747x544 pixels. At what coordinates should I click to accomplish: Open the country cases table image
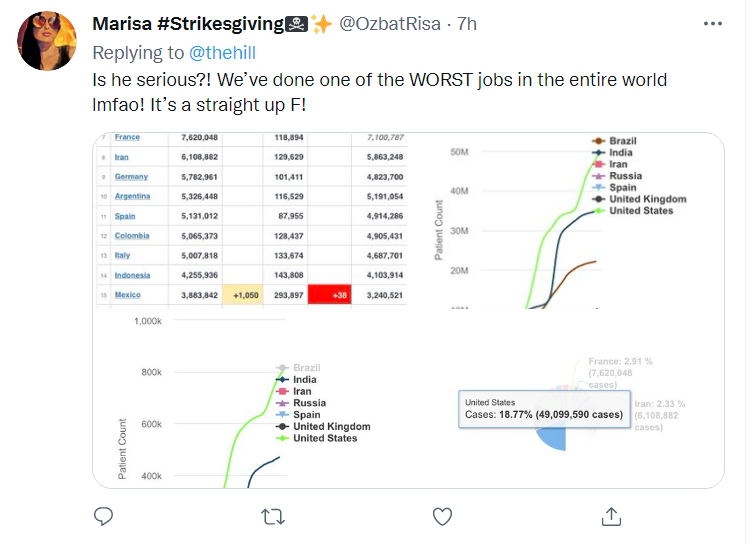[250, 220]
